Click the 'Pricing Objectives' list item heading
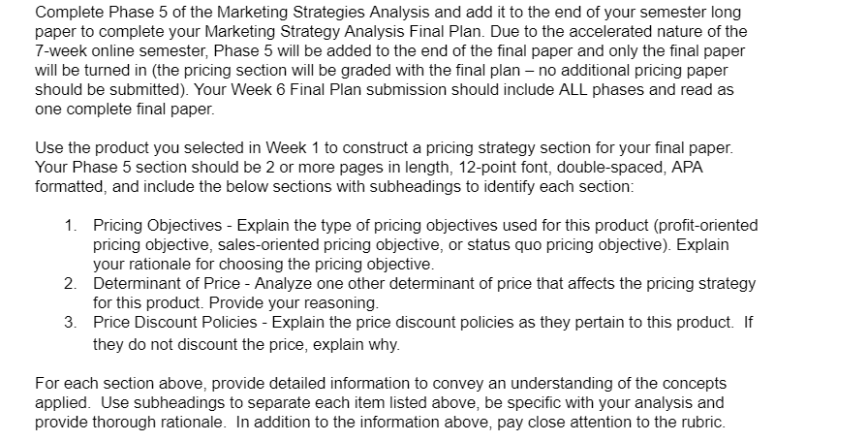868x441 pixels. [157, 226]
